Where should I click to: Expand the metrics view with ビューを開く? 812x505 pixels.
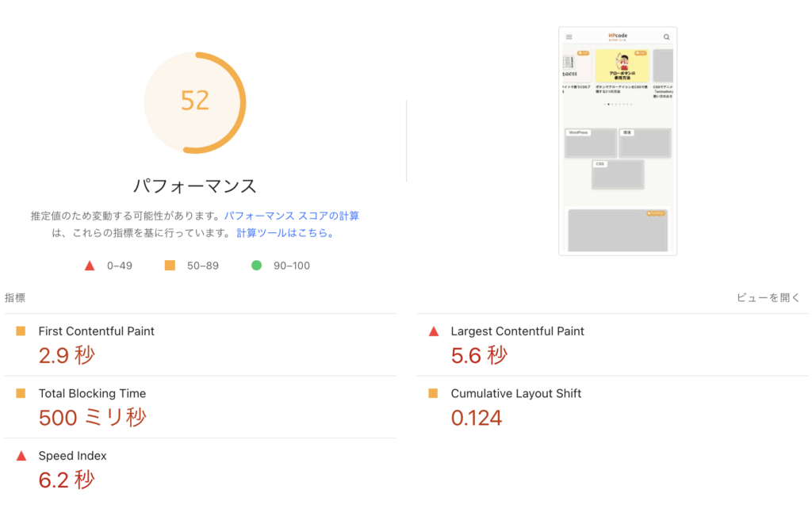(x=768, y=298)
